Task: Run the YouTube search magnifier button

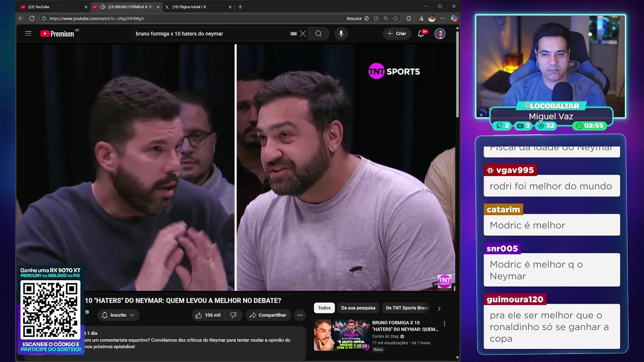Action: click(x=318, y=34)
